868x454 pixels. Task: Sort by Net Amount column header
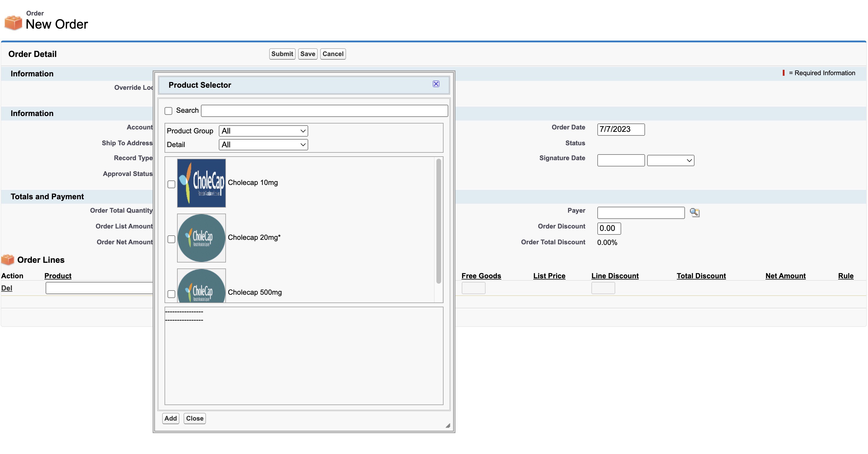(785, 276)
